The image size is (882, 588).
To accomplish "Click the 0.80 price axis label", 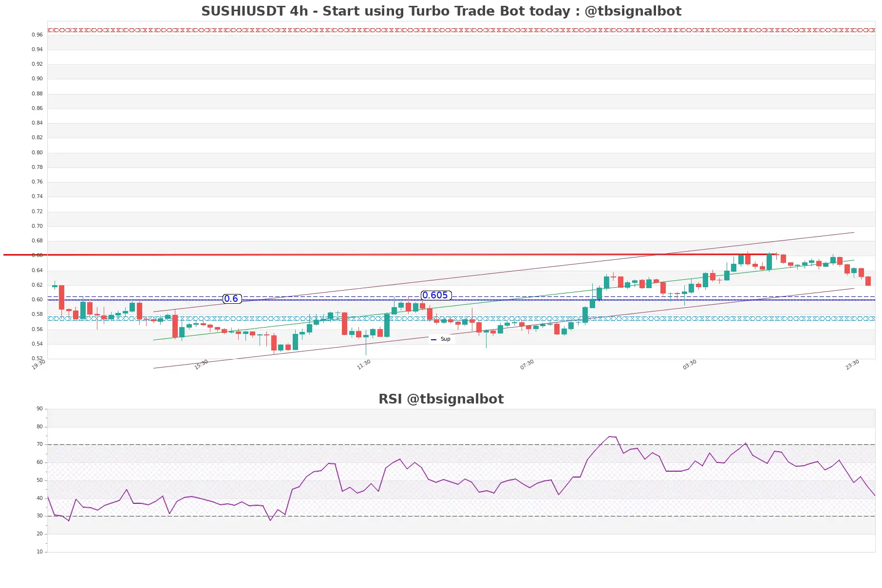I will tap(37, 152).
